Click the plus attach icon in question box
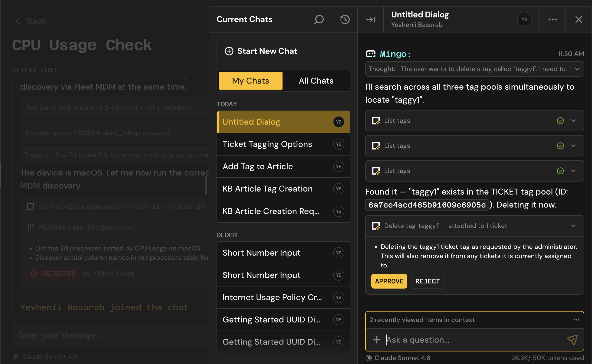This screenshot has height=364, width=592. [377, 340]
